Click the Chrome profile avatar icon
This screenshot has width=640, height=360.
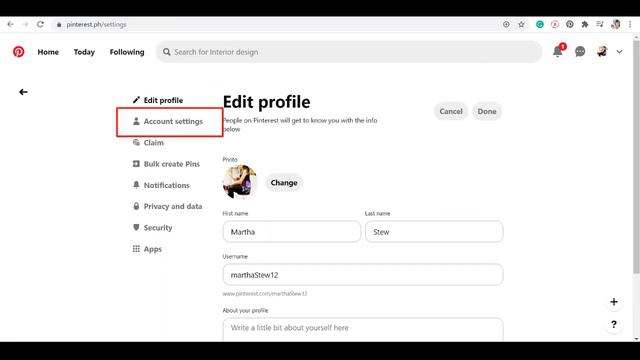click(616, 24)
